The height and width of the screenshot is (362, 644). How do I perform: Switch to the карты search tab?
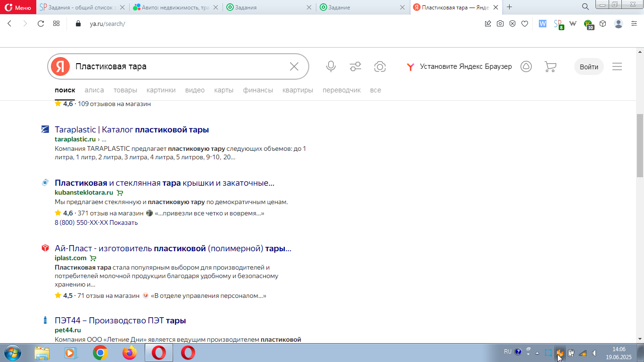(x=224, y=90)
